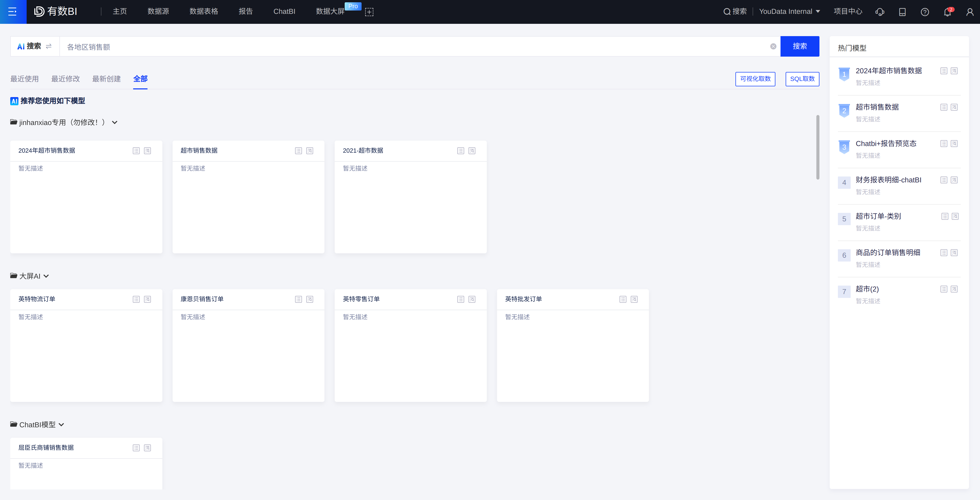Open the hamburger menu at top-left
Viewport: 980px width, 500px height.
(13, 12)
